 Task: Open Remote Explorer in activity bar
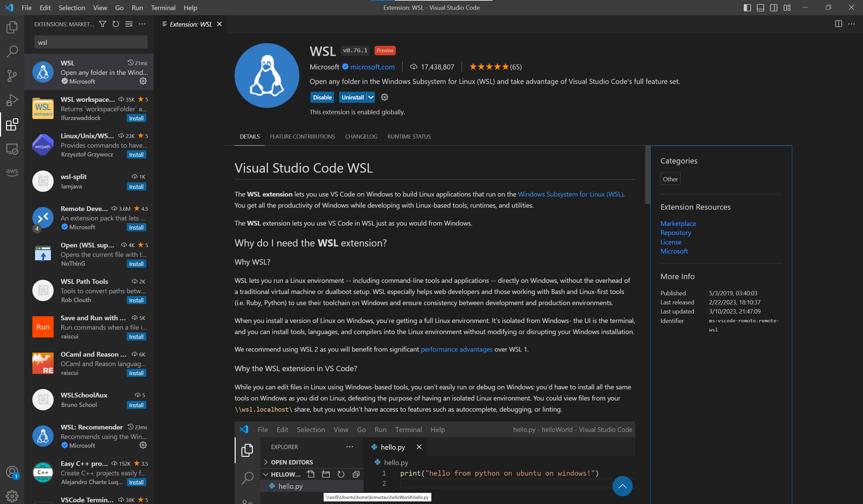(x=12, y=149)
